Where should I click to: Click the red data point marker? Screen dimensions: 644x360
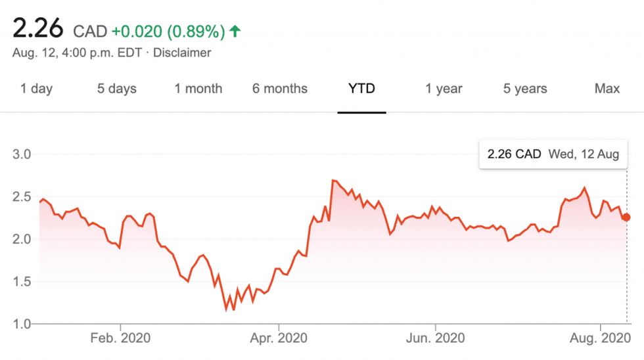coord(626,217)
